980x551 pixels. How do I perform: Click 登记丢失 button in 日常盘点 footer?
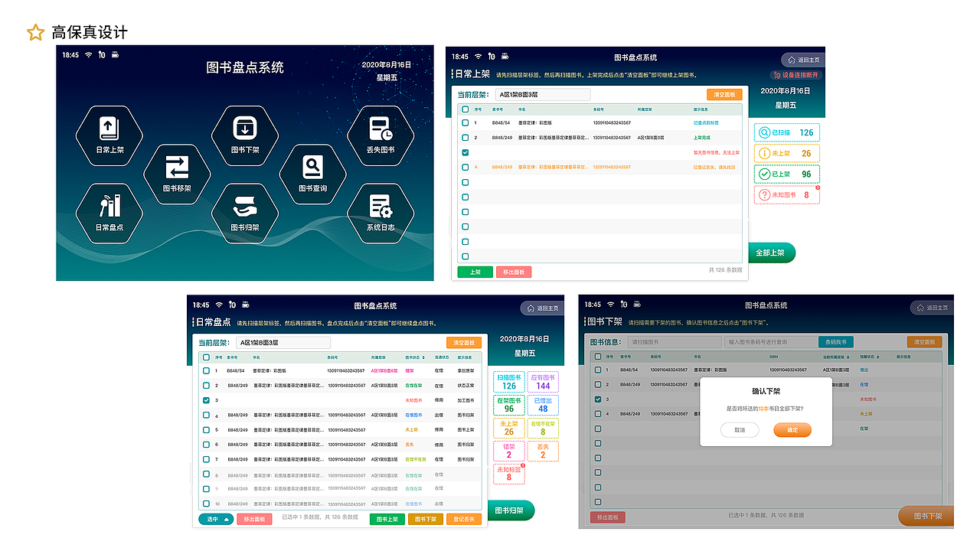tap(464, 519)
